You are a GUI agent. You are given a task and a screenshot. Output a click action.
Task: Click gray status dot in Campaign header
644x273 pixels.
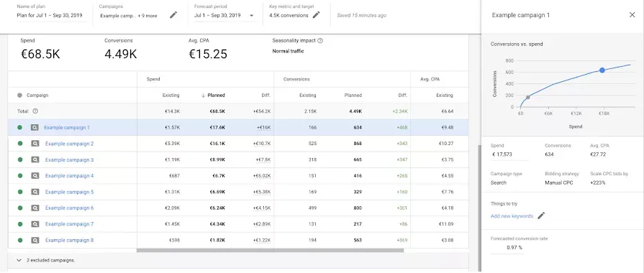tap(19, 95)
